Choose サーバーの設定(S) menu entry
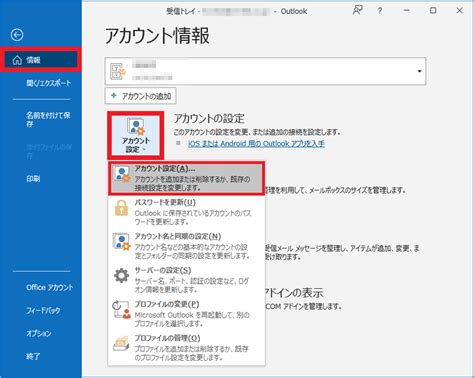 click(187, 280)
